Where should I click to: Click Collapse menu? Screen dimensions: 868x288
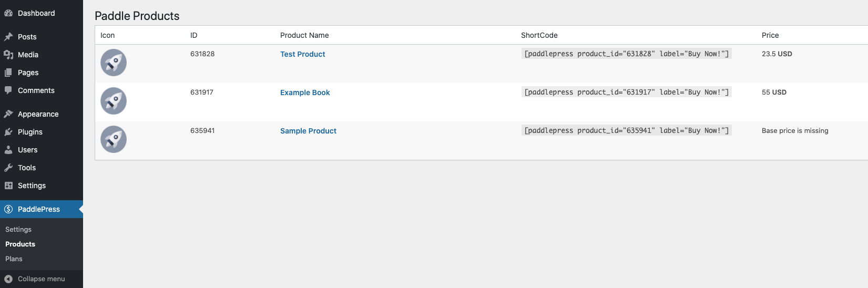pos(42,279)
